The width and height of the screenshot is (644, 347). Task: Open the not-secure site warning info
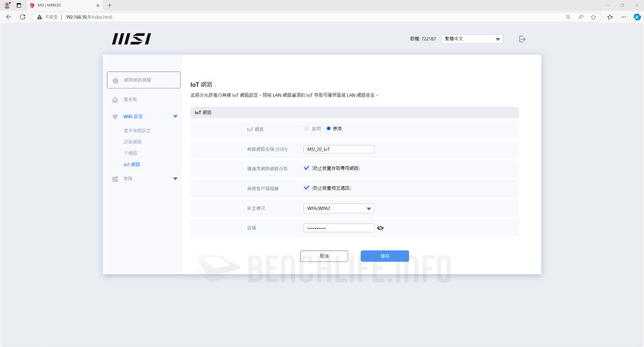tap(47, 17)
